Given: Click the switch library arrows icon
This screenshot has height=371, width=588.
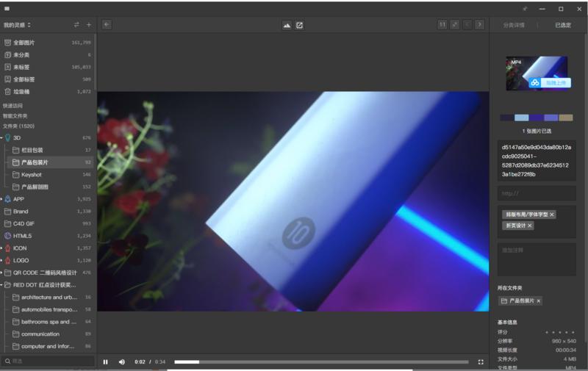Looking at the screenshot, I should (76, 25).
